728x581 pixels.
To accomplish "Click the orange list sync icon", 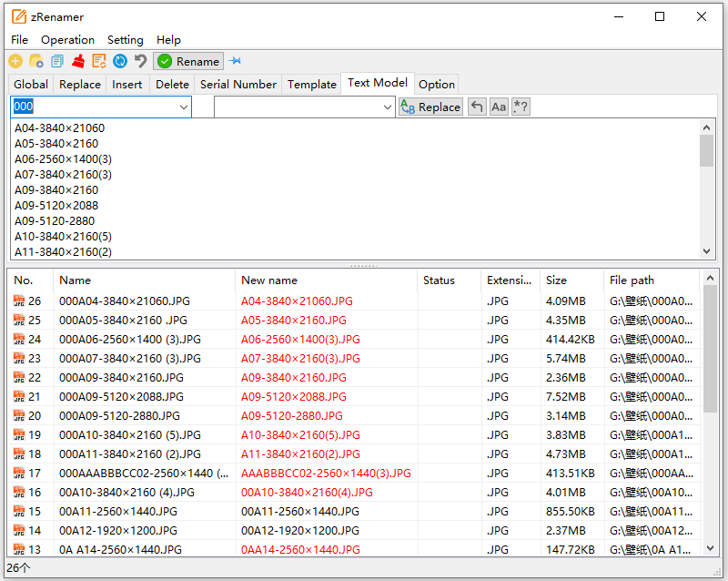I will [99, 61].
